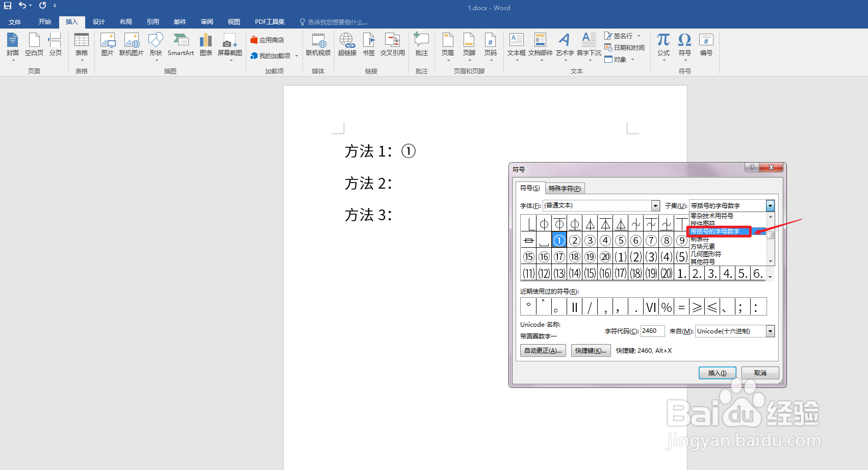
Task: Expand the font (字体) combo box
Action: coord(656,205)
